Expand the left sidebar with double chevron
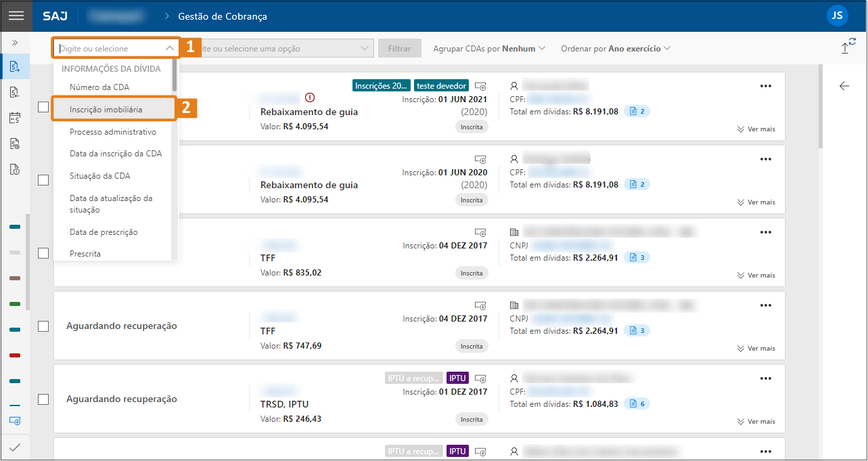868x461 pixels. [15, 43]
